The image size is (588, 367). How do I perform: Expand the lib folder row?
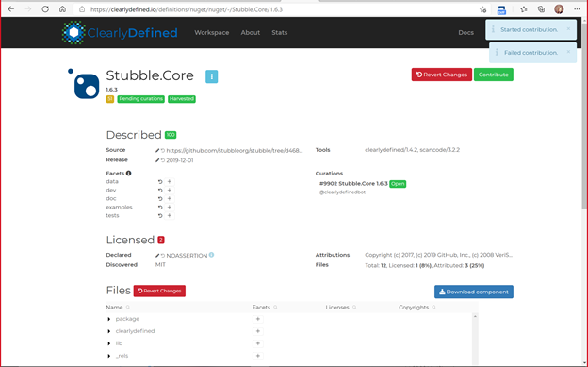108,343
